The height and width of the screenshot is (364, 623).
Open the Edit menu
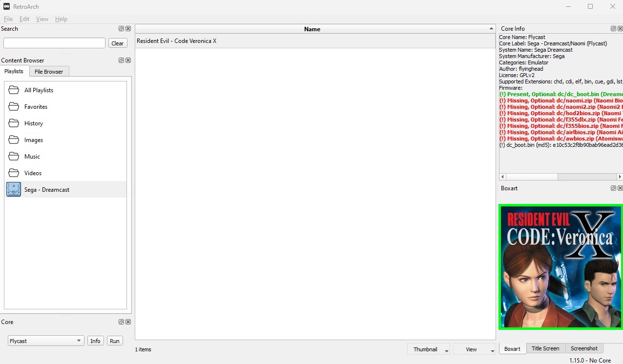[24, 19]
